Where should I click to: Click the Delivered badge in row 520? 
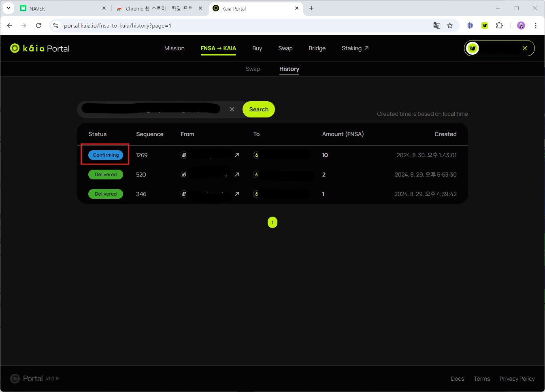(106, 175)
